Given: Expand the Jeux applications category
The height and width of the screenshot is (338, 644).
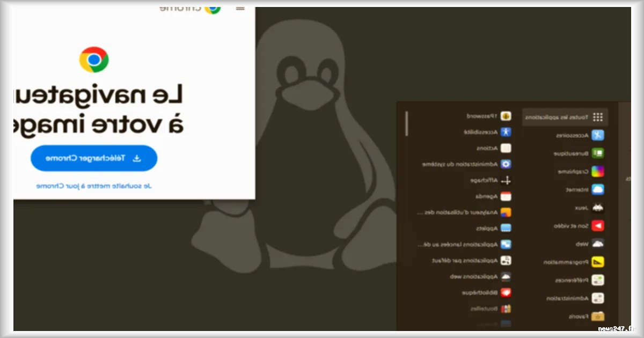Looking at the screenshot, I should [598, 208].
